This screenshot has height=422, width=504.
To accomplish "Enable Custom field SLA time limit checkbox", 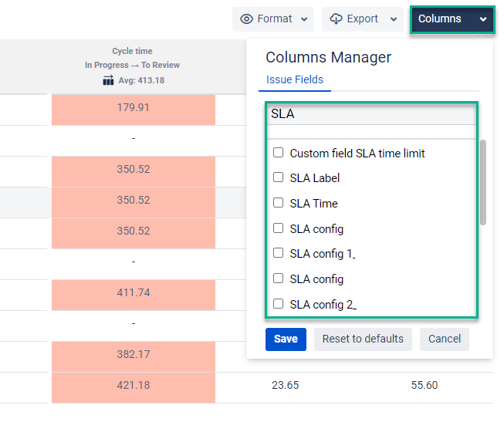I will (279, 153).
